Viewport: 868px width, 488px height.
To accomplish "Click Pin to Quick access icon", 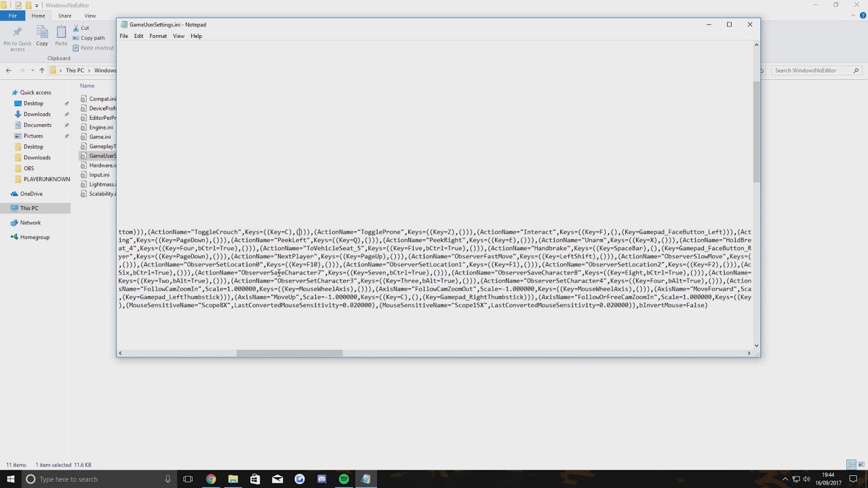I will (18, 32).
